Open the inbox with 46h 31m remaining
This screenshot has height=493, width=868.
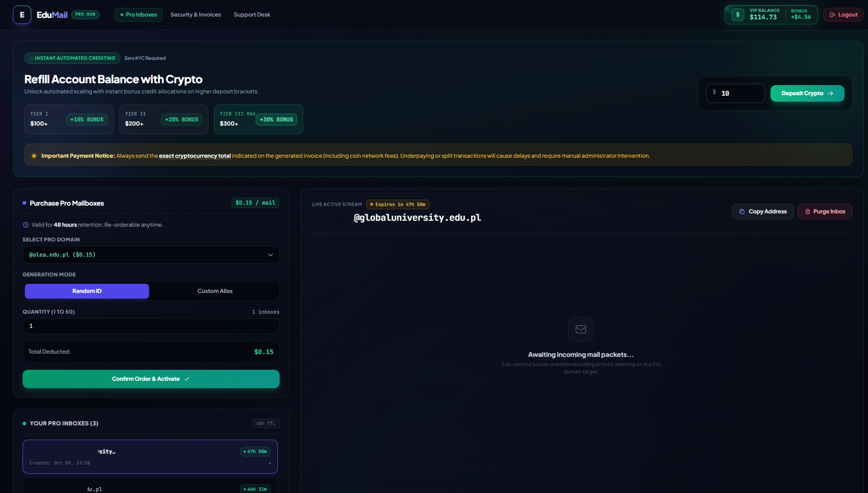[150, 486]
